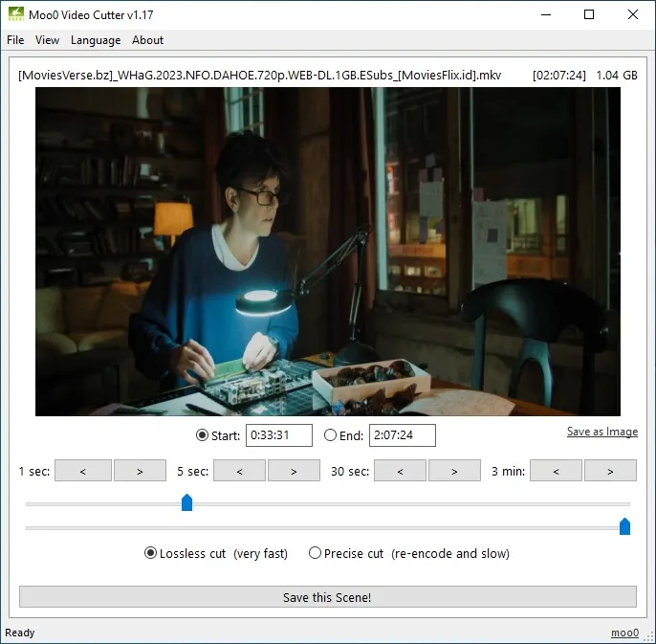Click the Ready status text
This screenshot has height=644, width=656.
tap(20, 633)
